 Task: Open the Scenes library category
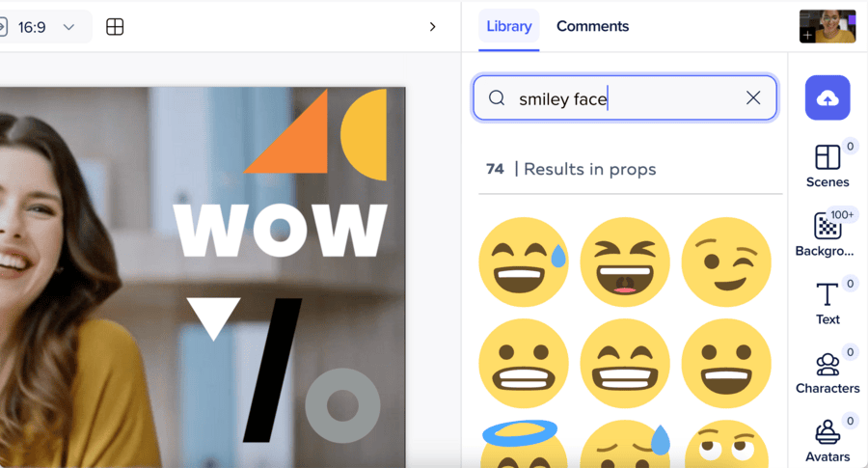tap(827, 164)
